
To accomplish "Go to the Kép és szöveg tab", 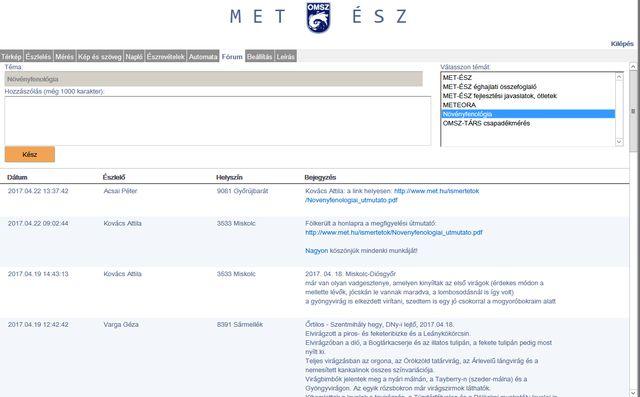I will click(x=100, y=57).
